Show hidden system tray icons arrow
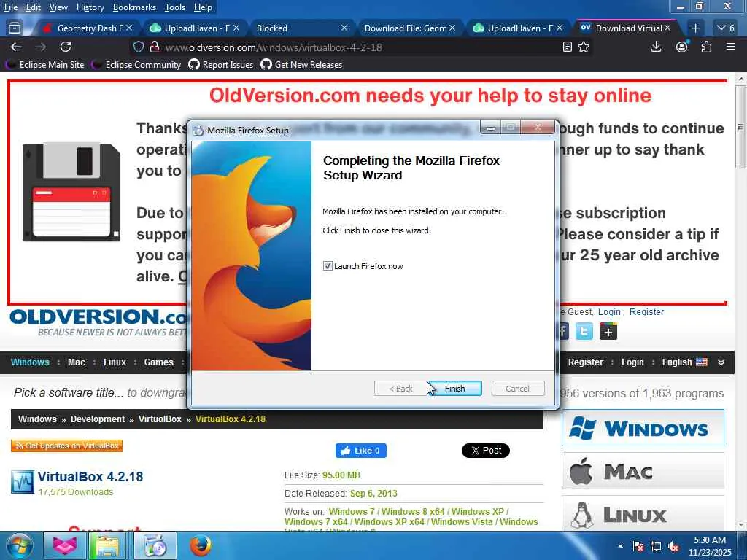Viewport: 747px width, 560px height. point(620,546)
